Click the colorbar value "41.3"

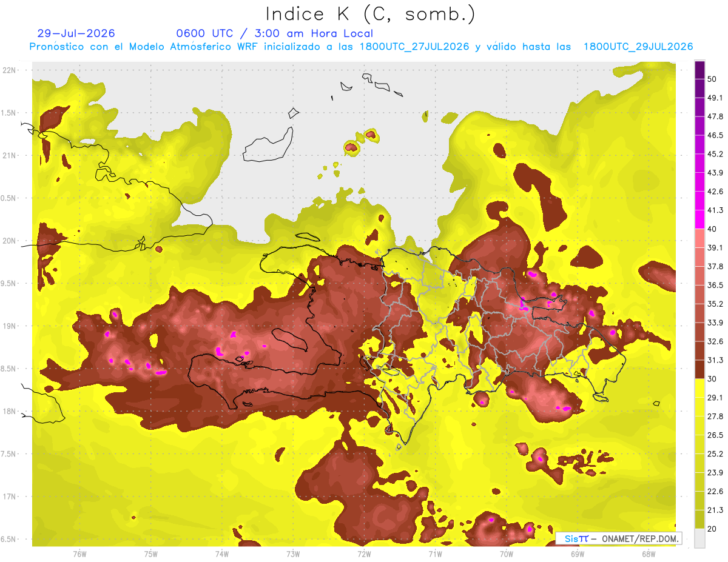(715, 210)
